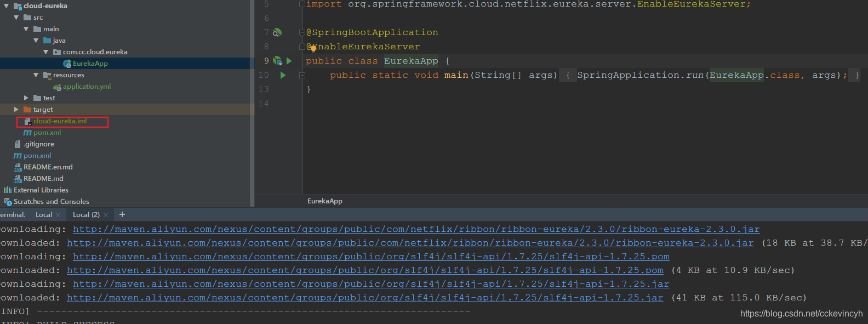Click the com.cc.cloud.eureka package icon
The width and height of the screenshot is (868, 324).
57,52
